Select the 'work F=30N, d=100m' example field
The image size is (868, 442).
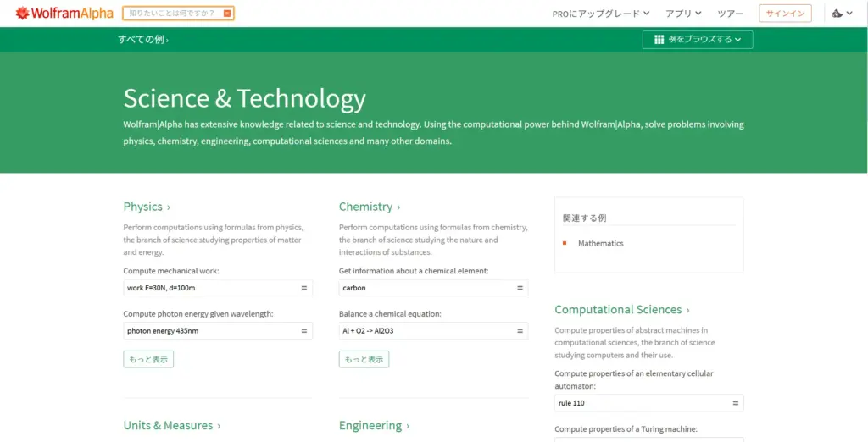click(218, 288)
